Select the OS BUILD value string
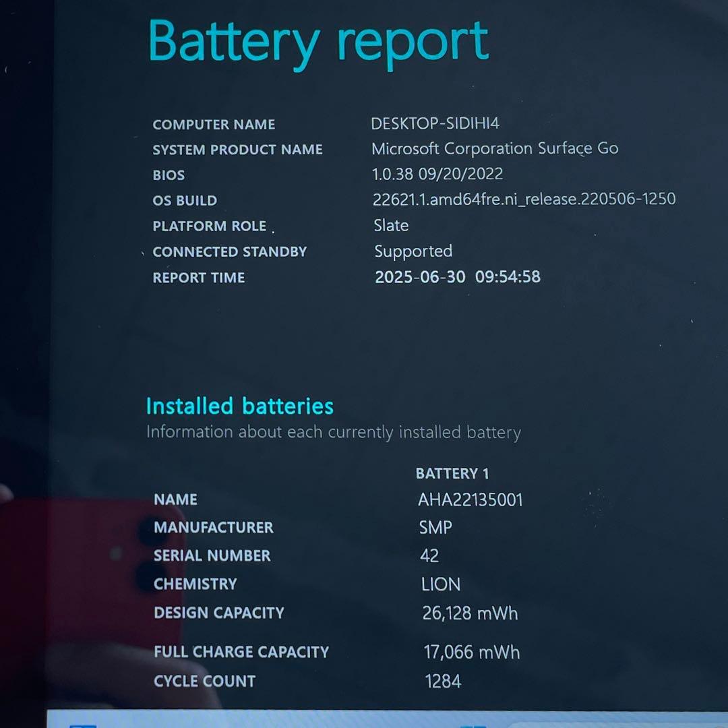The height and width of the screenshot is (728, 728). pos(524,200)
